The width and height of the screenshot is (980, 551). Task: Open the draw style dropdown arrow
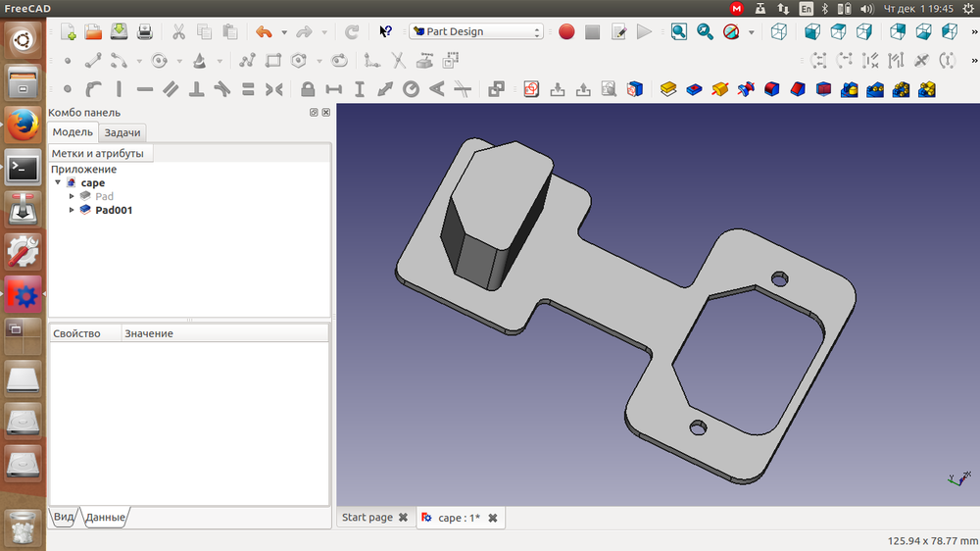click(x=752, y=31)
